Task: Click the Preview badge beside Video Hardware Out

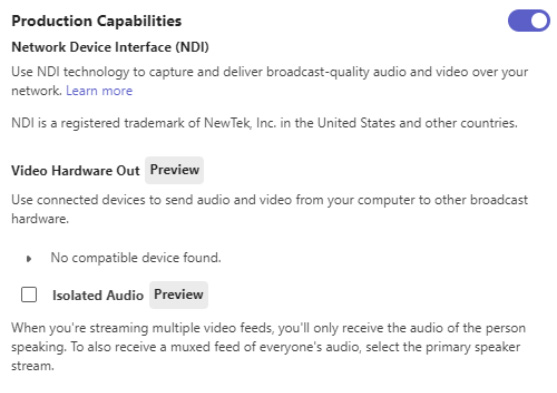Action: 174,170
